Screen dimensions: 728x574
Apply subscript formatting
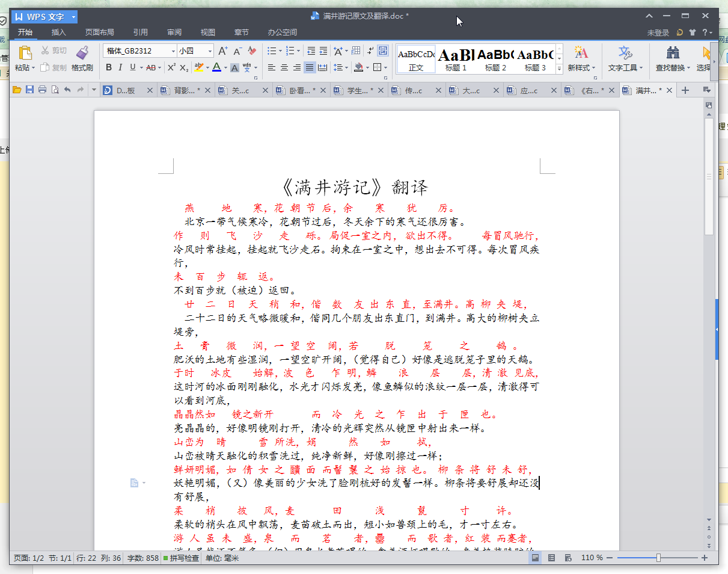[184, 67]
